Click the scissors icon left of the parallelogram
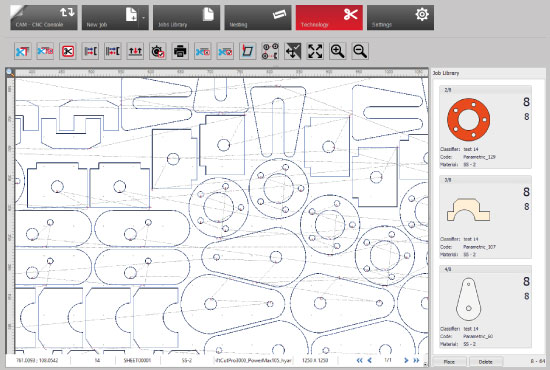Screen dimensions: 550x370 point(225,52)
